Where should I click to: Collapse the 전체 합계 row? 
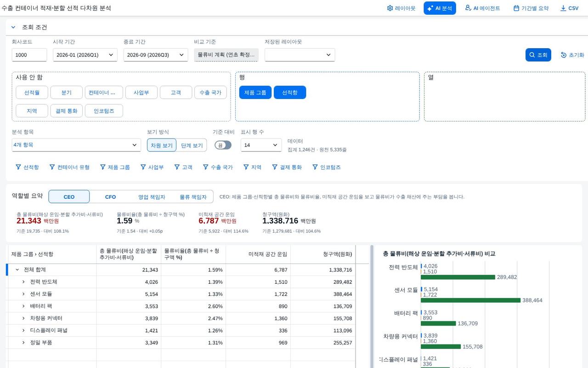[17, 270]
